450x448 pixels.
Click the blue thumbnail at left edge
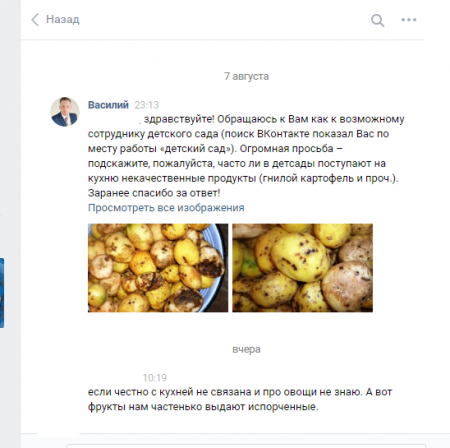(2, 293)
